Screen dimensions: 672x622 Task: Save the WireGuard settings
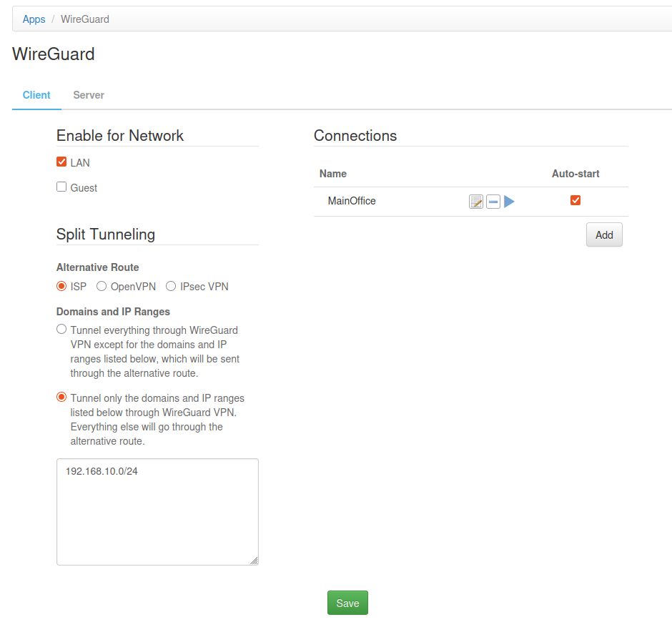tap(347, 603)
